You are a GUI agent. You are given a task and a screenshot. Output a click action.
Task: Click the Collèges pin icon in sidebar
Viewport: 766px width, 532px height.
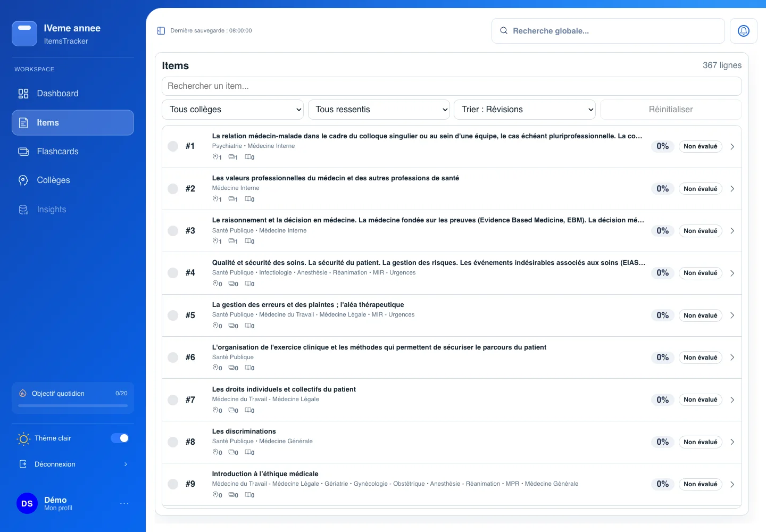coord(23,180)
